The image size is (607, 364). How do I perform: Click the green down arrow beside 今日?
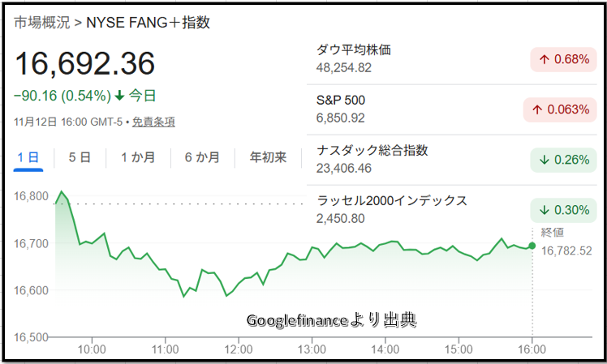(119, 96)
